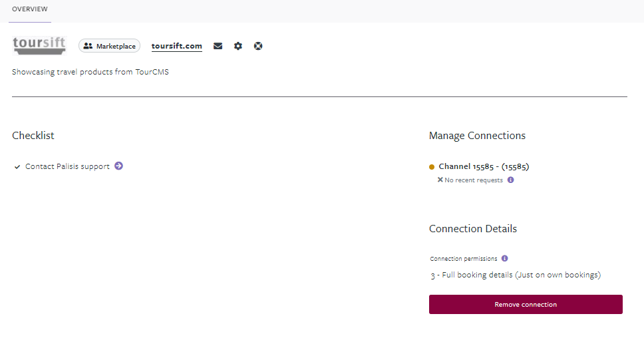Open the toursift.com link
This screenshot has height=338, width=644.
(176, 46)
